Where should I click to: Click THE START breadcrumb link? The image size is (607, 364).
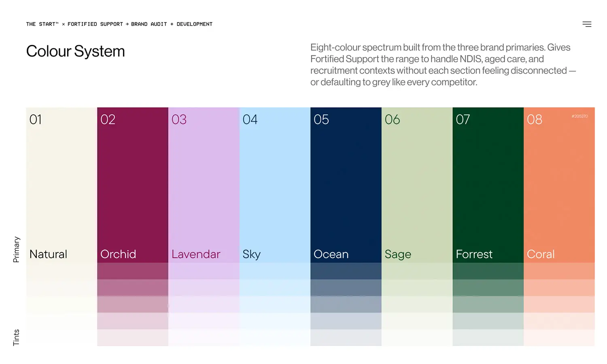pos(42,24)
